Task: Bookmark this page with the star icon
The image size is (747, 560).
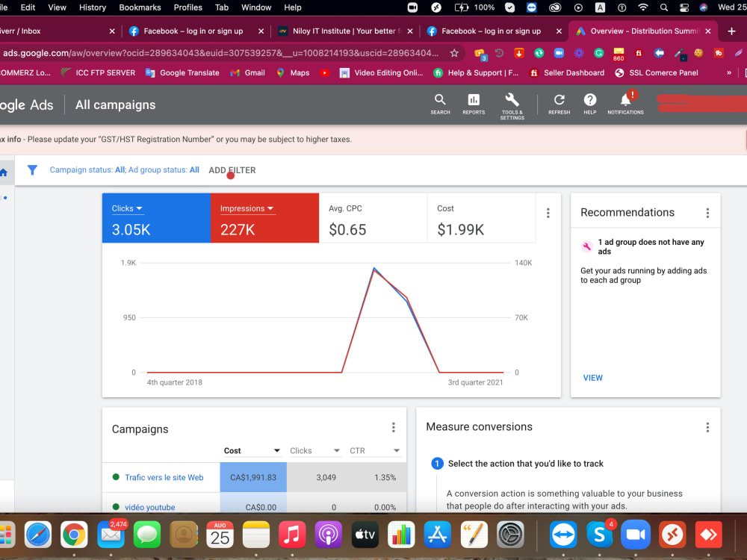Action: click(x=454, y=53)
